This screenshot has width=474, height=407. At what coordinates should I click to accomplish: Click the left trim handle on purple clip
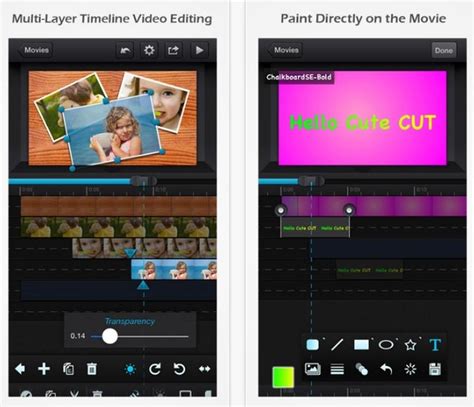(281, 210)
